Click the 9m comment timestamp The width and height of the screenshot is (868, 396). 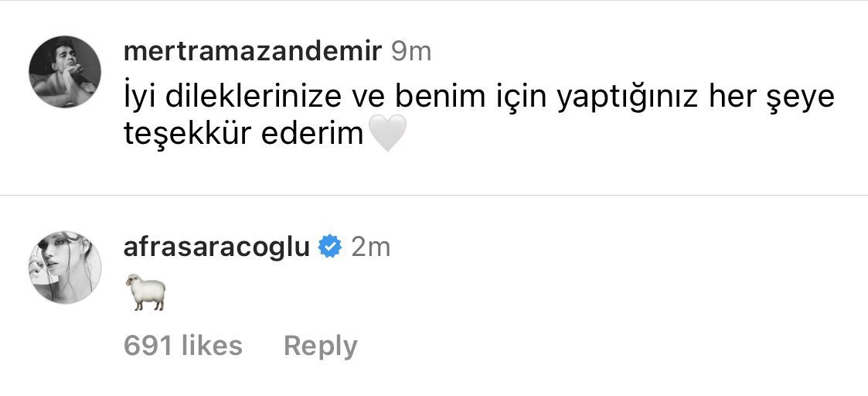pos(410,52)
